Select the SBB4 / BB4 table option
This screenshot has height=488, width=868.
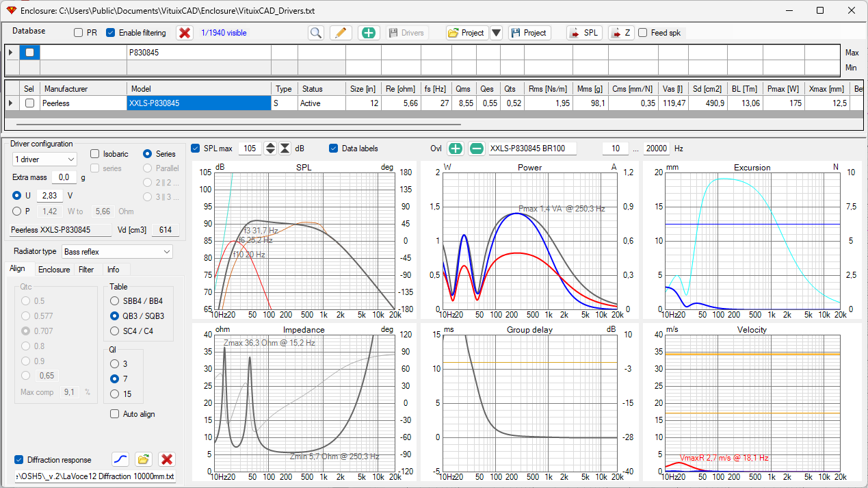(115, 300)
